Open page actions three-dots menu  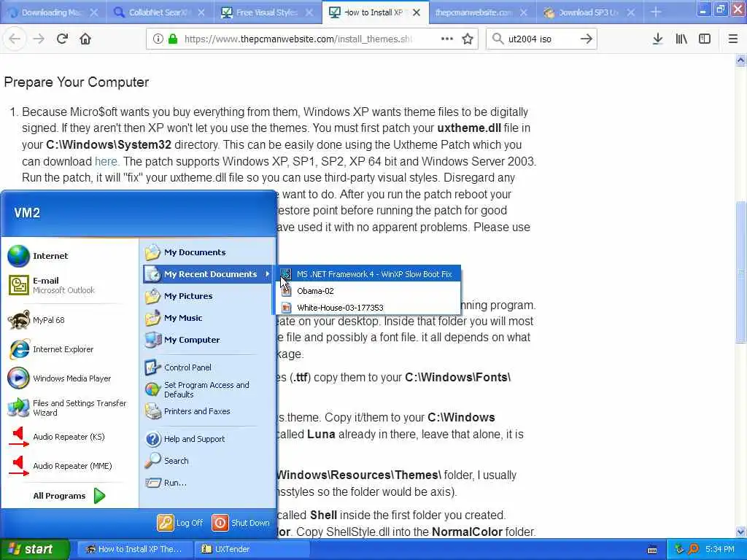(447, 39)
